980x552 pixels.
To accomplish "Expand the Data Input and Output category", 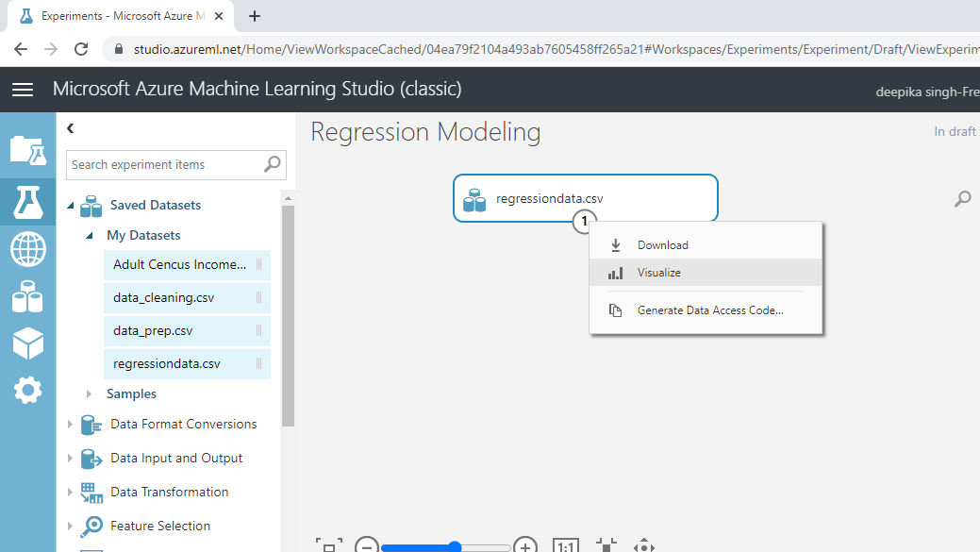I will (70, 459).
